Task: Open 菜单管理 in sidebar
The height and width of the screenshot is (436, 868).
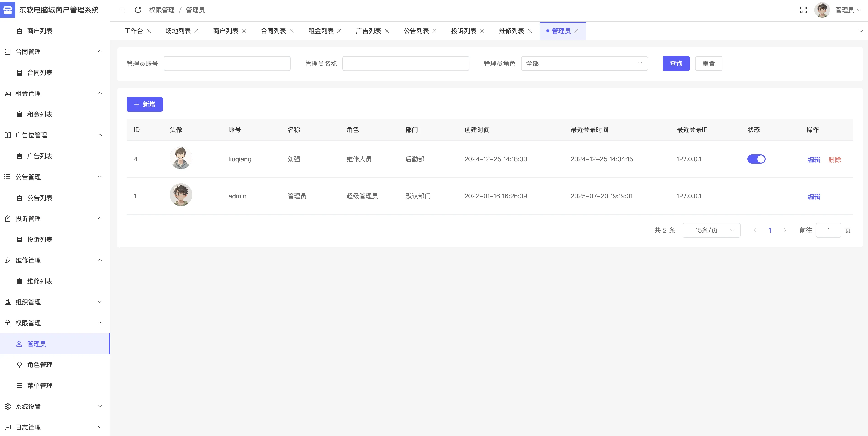Action: coord(40,385)
